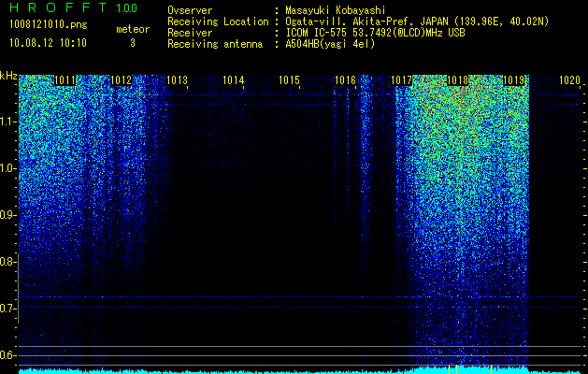Click the 1017 time marker
The image size is (588, 374).
401,80
